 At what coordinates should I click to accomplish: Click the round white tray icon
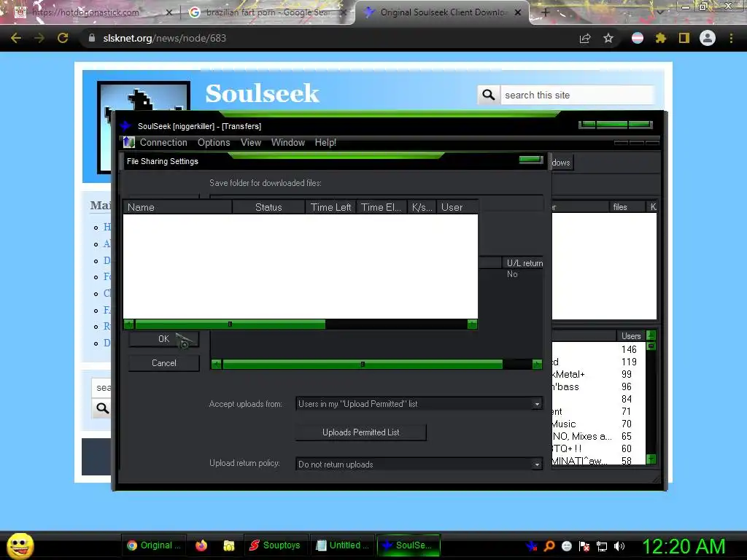[x=566, y=546]
